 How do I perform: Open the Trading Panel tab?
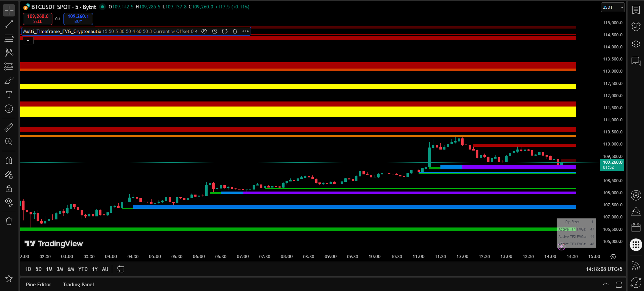78,285
